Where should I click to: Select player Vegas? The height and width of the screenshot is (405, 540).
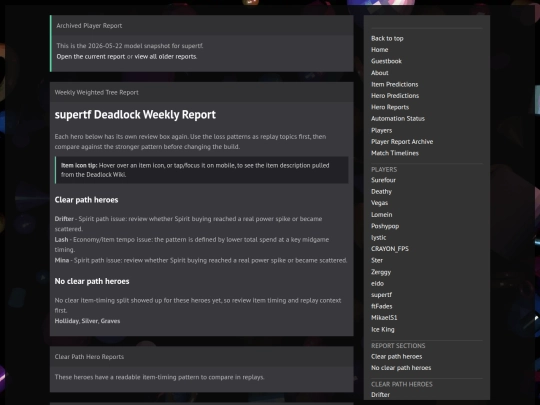pos(380,203)
